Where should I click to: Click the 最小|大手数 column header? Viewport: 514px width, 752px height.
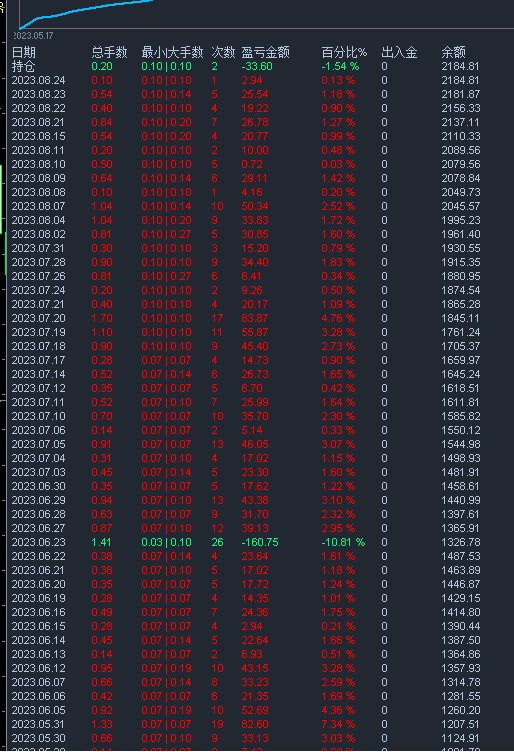(172, 52)
